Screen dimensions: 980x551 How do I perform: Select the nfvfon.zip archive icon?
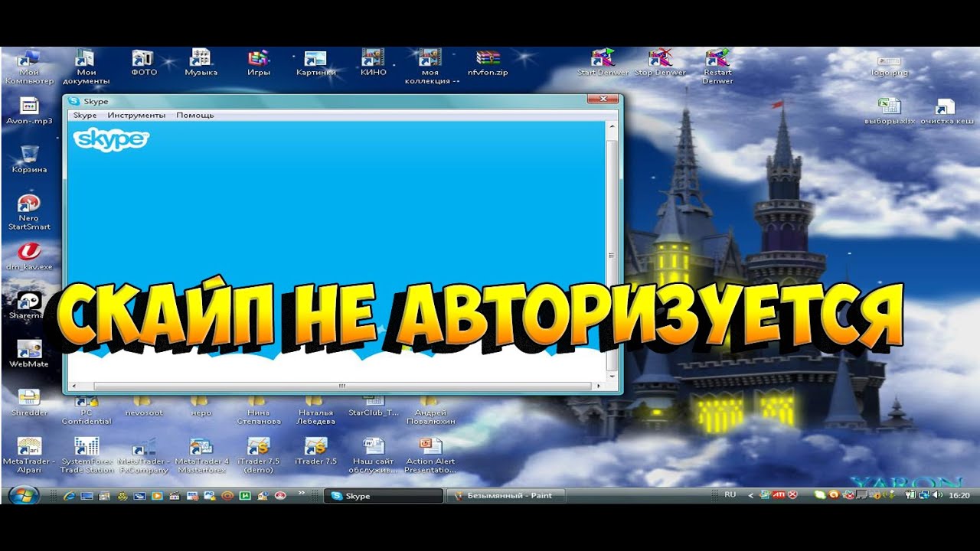click(x=488, y=64)
